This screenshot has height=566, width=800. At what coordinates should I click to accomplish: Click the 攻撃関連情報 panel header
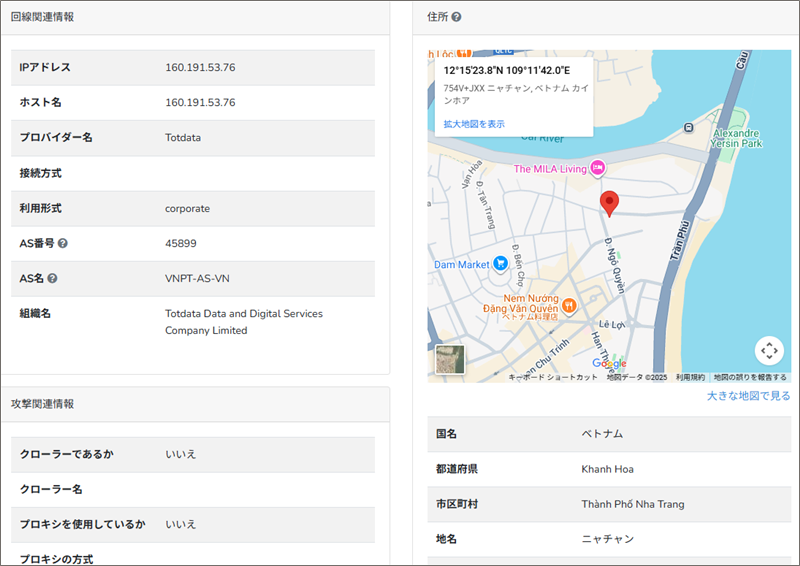pos(42,404)
